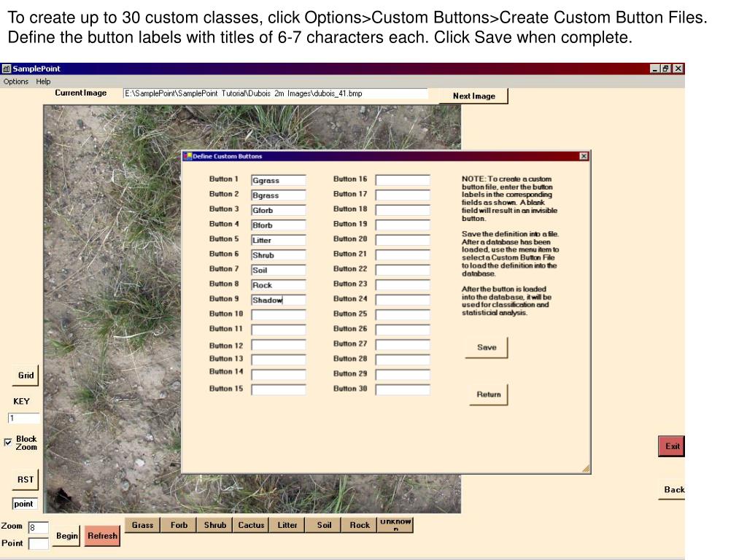747x560 pixels.
Task: Click the Grid button
Action: pyautogui.click(x=26, y=376)
